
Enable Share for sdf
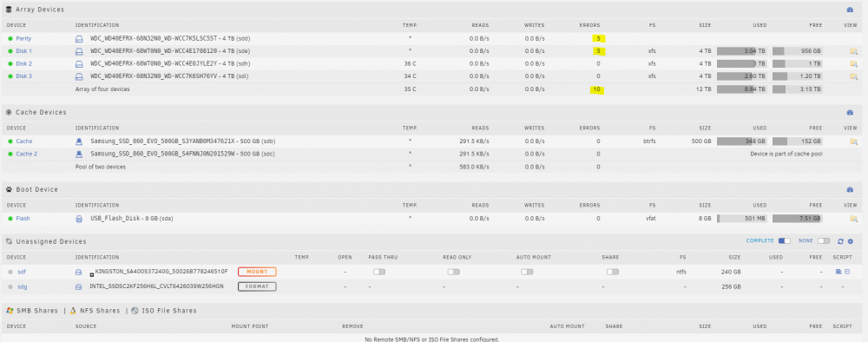612,272
